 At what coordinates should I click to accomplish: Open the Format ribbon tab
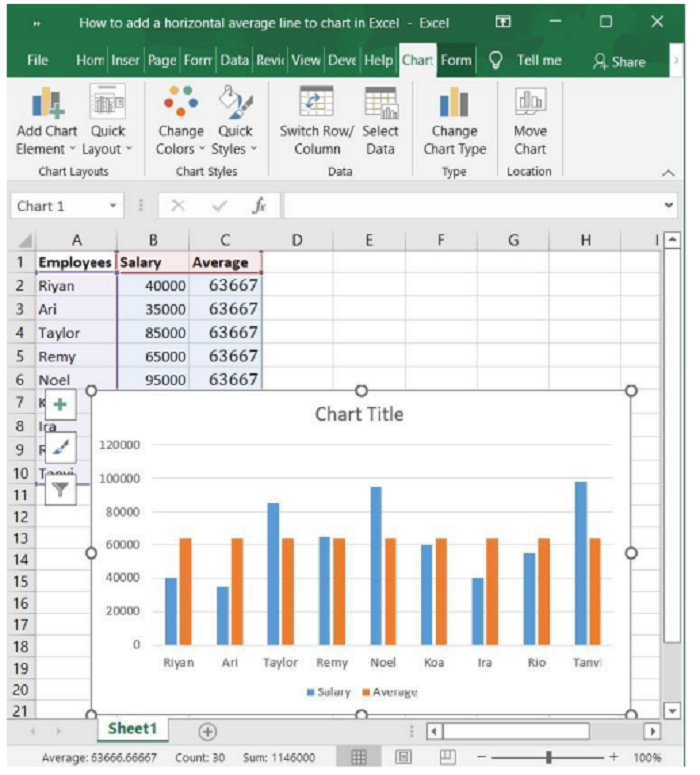[456, 60]
